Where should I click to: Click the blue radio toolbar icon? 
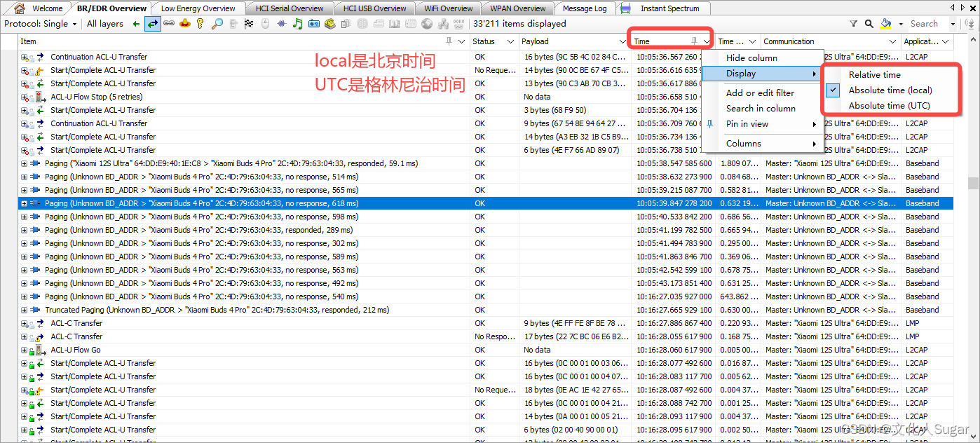tap(314, 24)
